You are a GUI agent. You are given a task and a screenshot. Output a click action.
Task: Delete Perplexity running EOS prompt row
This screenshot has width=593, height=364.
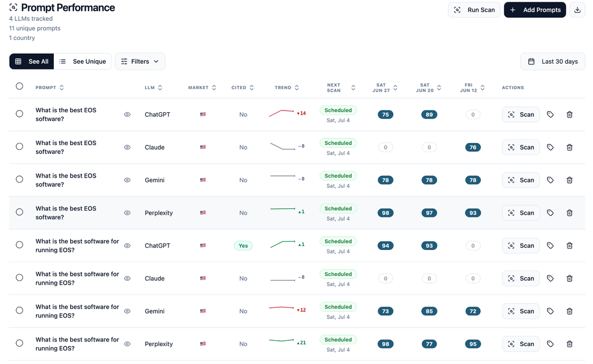coord(569,344)
